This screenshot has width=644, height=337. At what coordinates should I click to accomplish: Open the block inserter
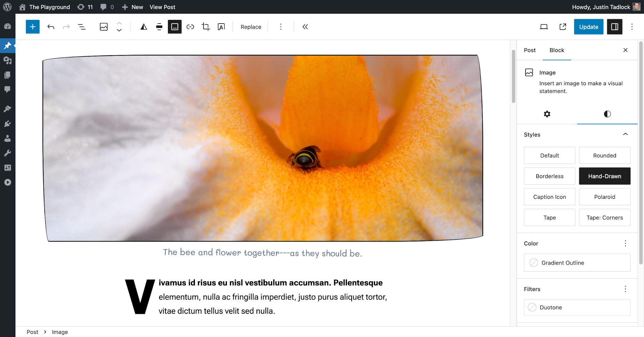[33, 27]
